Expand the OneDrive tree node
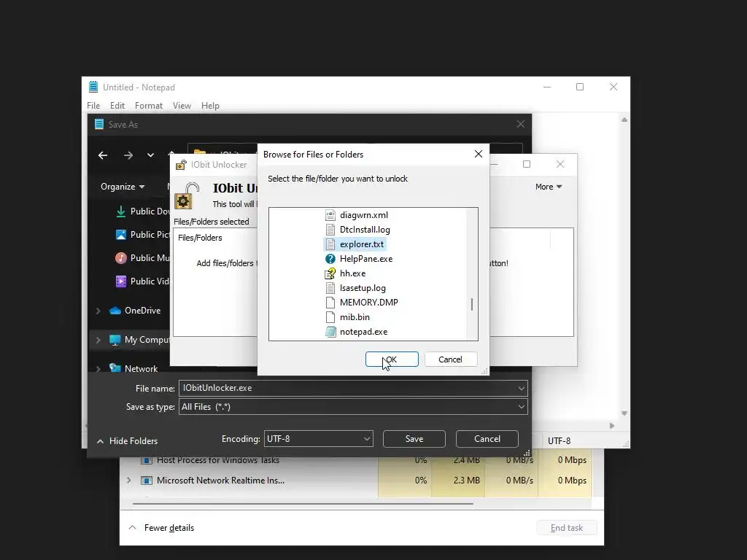Screen dimensions: 747x560 (98, 311)
